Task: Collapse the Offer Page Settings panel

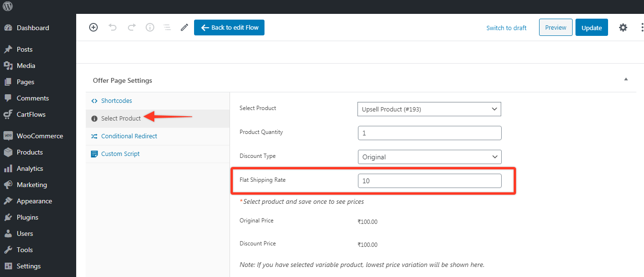Action: pos(626,79)
